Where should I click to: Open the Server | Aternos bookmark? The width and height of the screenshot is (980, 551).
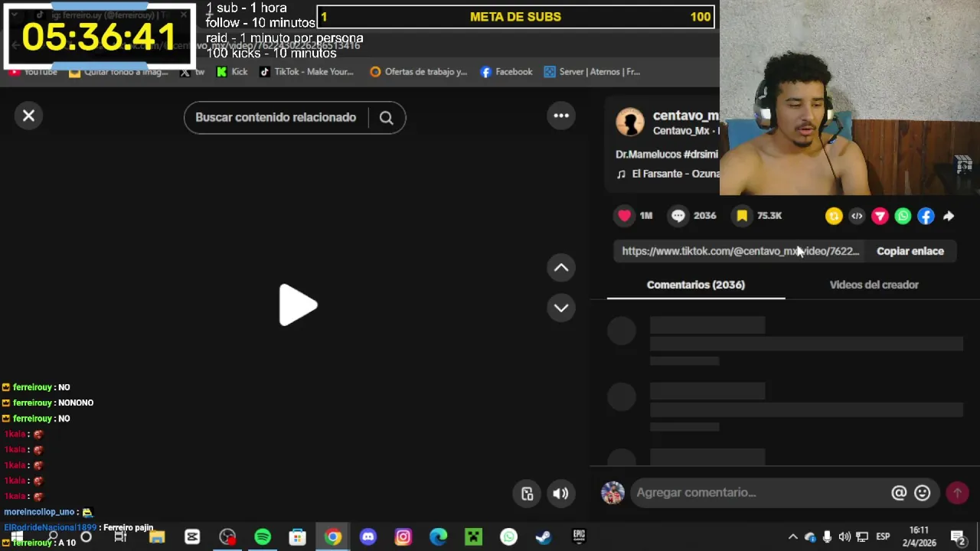point(592,72)
